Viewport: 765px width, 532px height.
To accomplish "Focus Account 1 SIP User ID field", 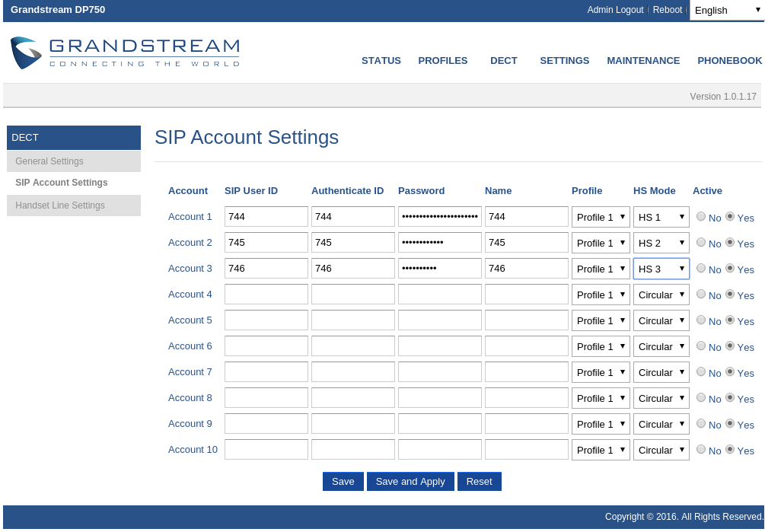I will tap(266, 216).
